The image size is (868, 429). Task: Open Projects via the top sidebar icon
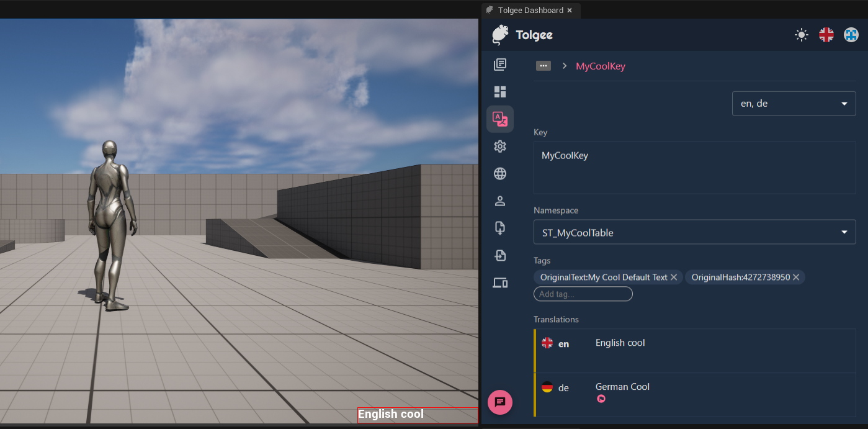500,65
